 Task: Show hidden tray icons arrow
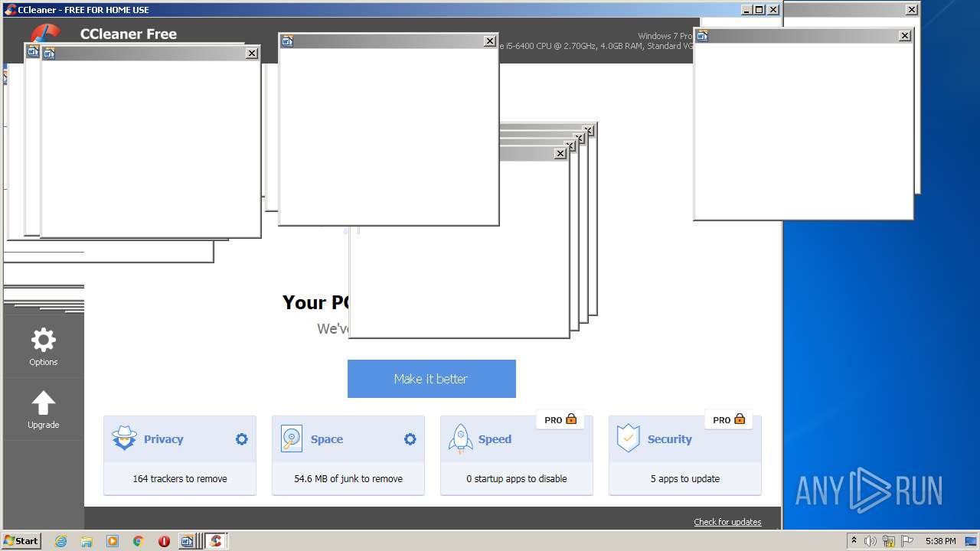(x=854, y=540)
